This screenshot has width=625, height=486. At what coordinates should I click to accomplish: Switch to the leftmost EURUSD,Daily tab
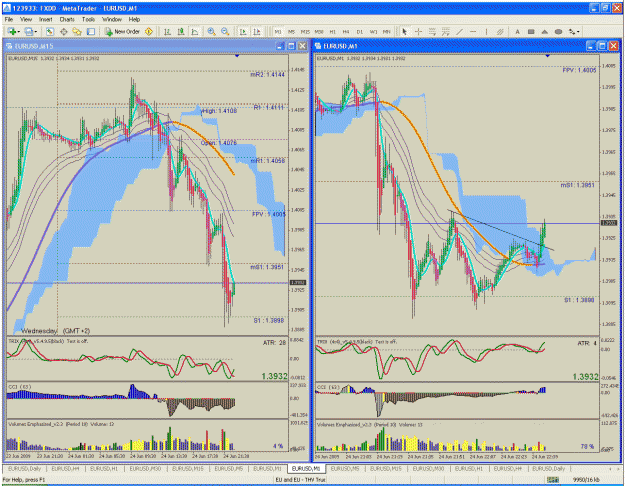(x=24, y=468)
